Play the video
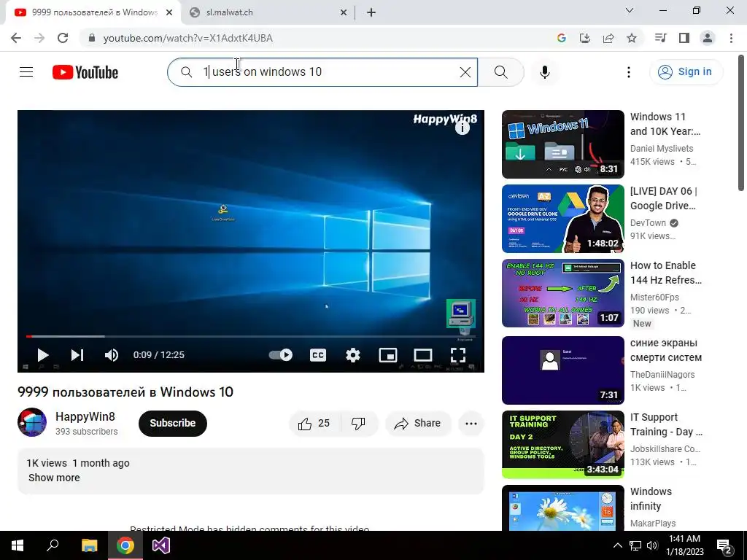Image resolution: width=747 pixels, height=560 pixels. (43, 355)
